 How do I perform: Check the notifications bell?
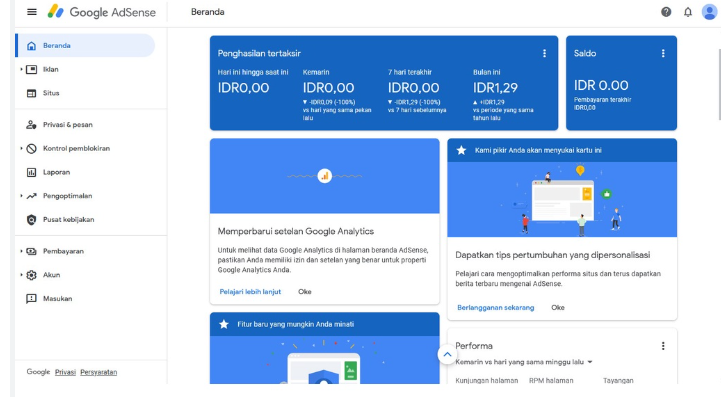pos(687,12)
